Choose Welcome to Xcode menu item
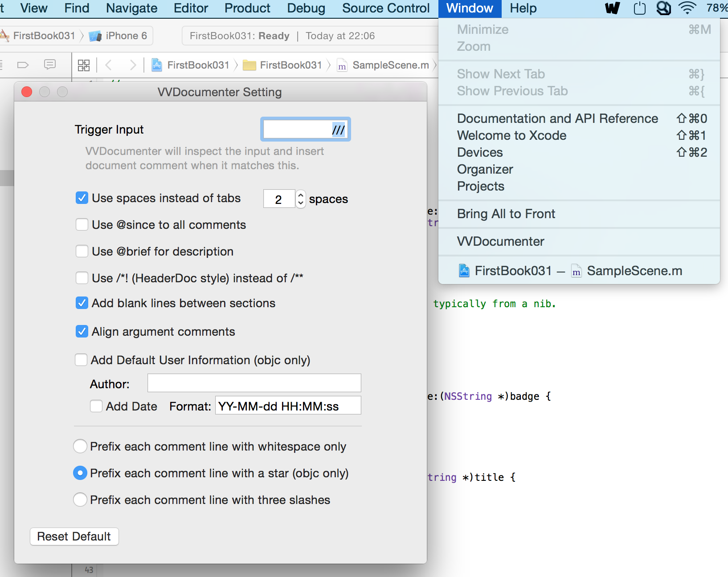Viewport: 728px width, 577px height. pyautogui.click(x=579, y=135)
